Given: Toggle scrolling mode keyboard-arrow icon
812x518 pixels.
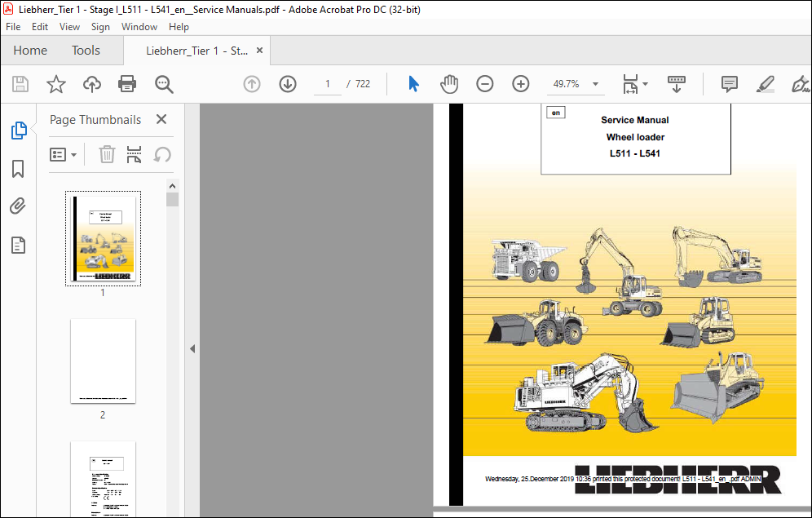Looking at the screenshot, I should tap(677, 84).
